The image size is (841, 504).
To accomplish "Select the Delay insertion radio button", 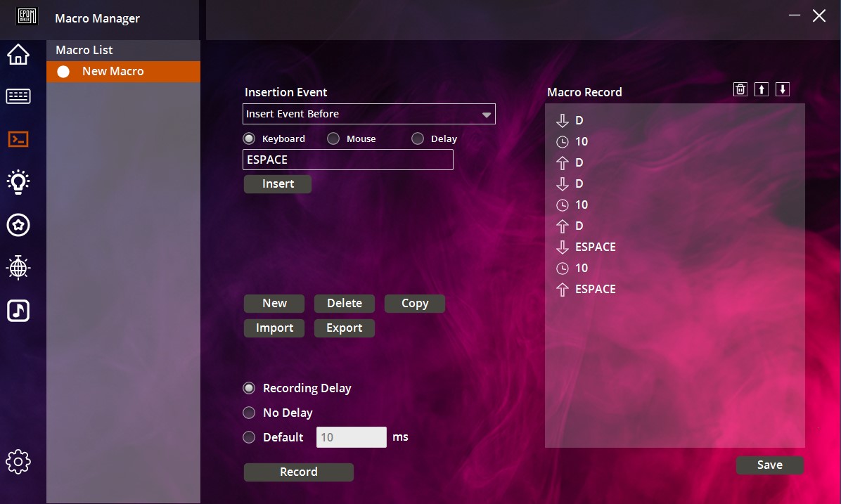I will [418, 139].
